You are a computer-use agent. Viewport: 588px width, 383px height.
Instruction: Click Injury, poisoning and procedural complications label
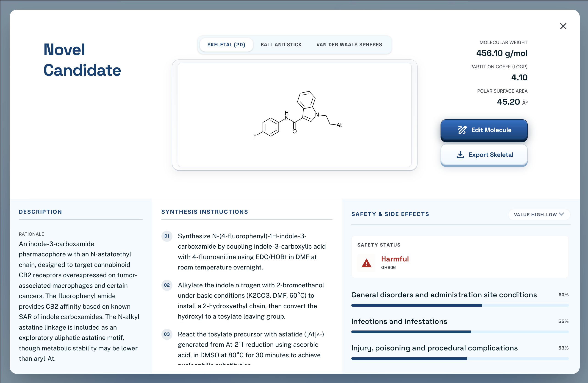click(x=434, y=348)
